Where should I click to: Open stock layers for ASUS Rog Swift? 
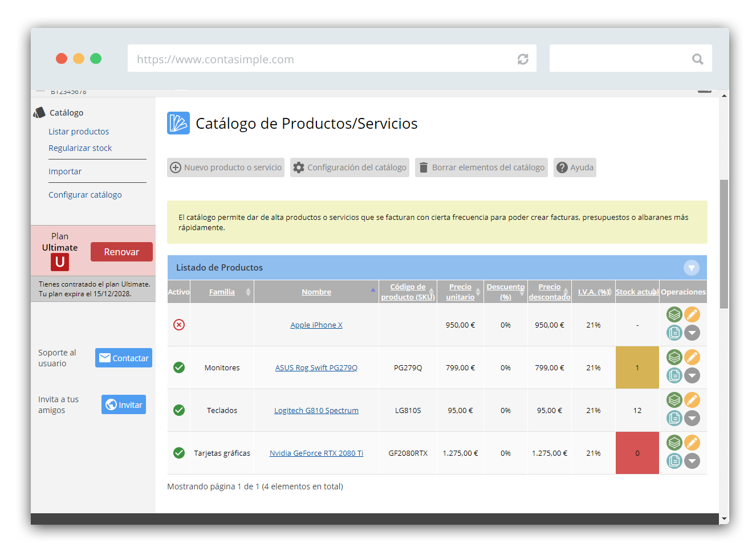674,357
